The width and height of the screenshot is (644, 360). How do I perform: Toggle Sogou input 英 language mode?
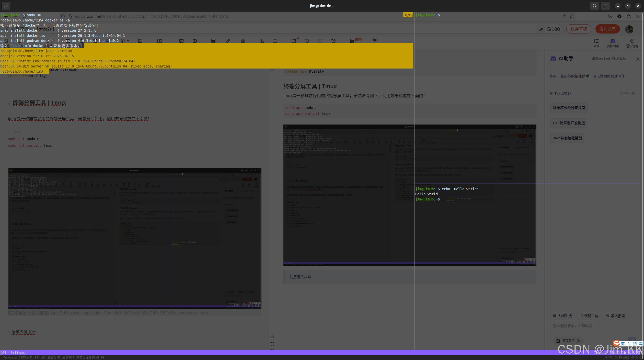(623, 344)
